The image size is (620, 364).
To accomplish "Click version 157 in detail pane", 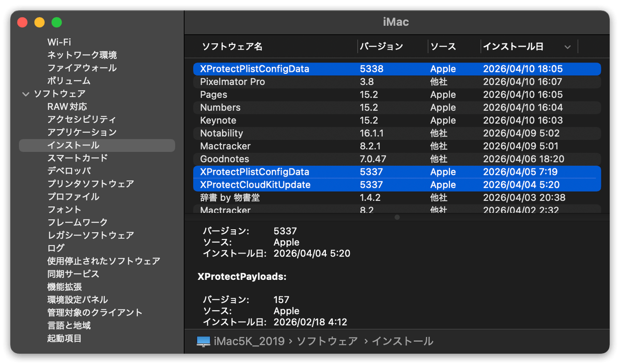I will point(282,299).
